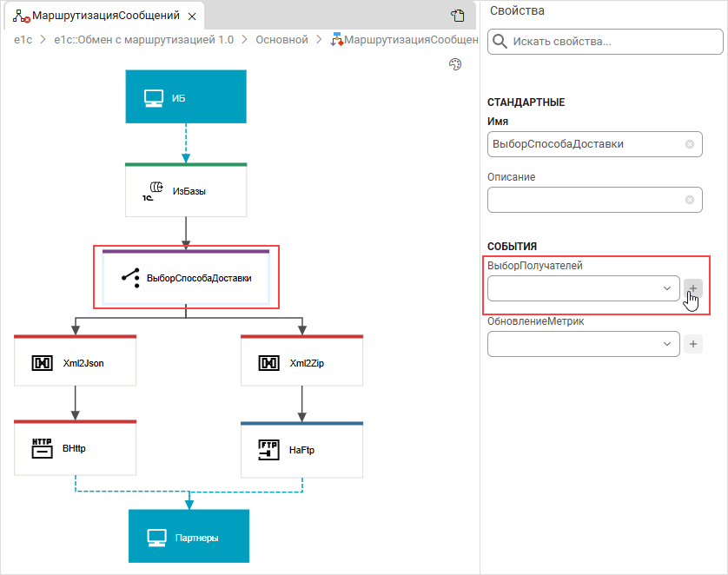The height and width of the screenshot is (575, 728).
Task: Select the Партнеры monitor node
Action: pyautogui.click(x=189, y=537)
